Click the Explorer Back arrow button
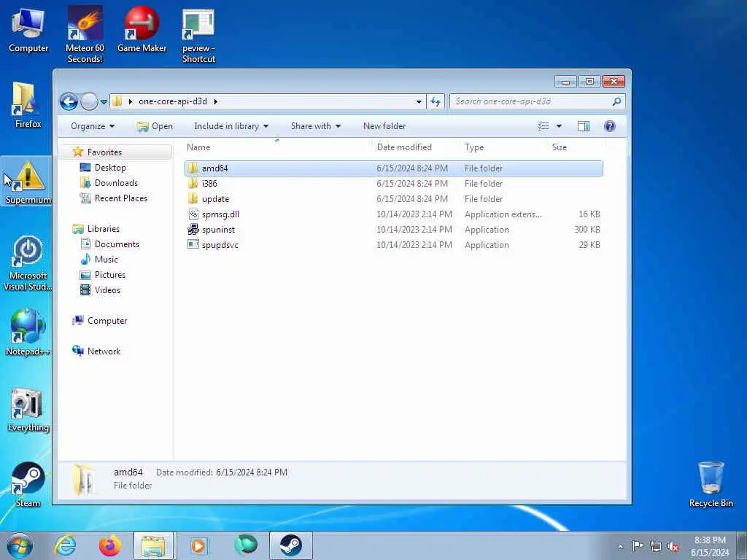This screenshot has width=747, height=560. [x=69, y=101]
